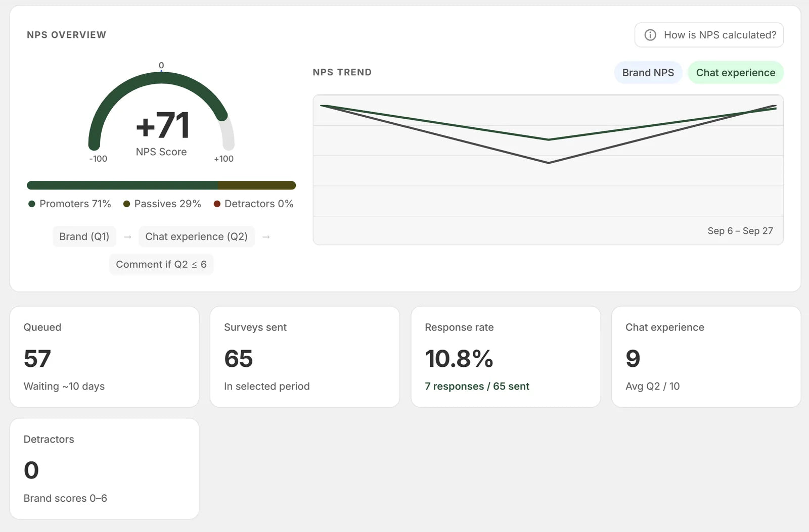Viewport: 809px width, 532px height.
Task: Toggle the Chat experience trend series
Action: (x=736, y=72)
